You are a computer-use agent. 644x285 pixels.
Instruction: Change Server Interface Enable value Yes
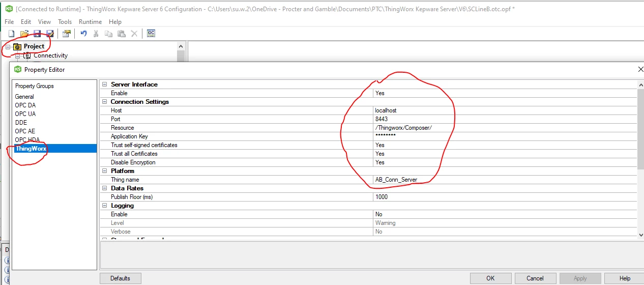505,93
